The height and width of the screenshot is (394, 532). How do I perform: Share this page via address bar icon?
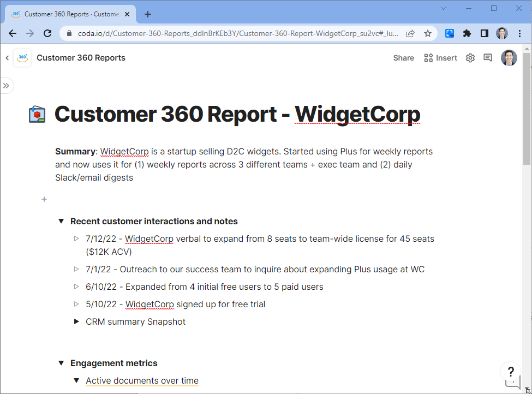point(410,33)
